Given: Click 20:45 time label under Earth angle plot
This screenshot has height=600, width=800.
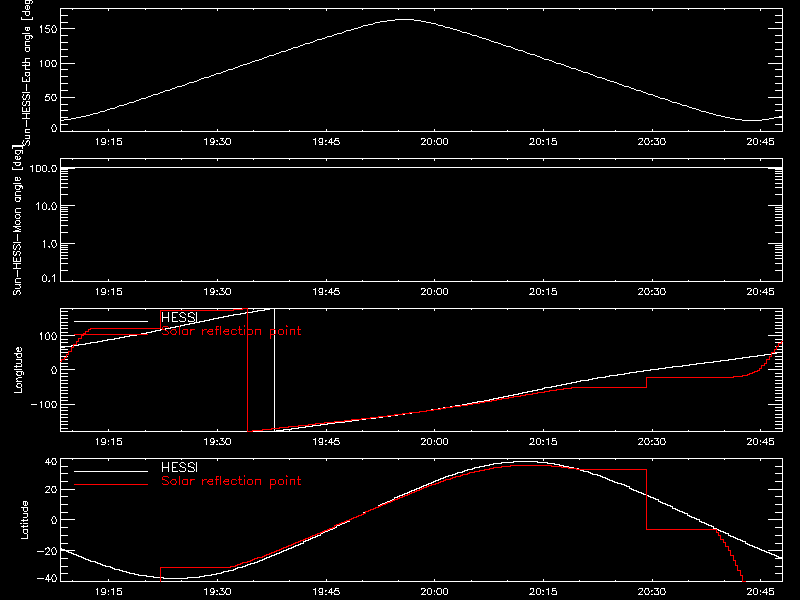Looking at the screenshot, I should coord(760,142).
